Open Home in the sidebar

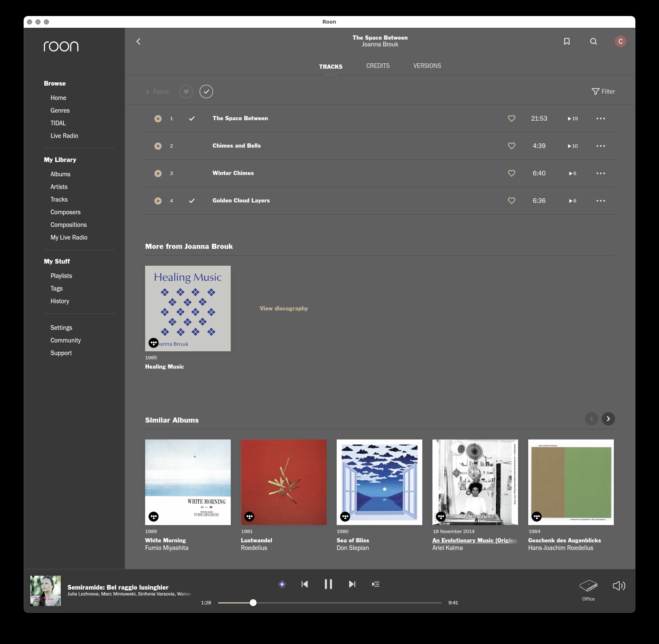pyautogui.click(x=59, y=98)
